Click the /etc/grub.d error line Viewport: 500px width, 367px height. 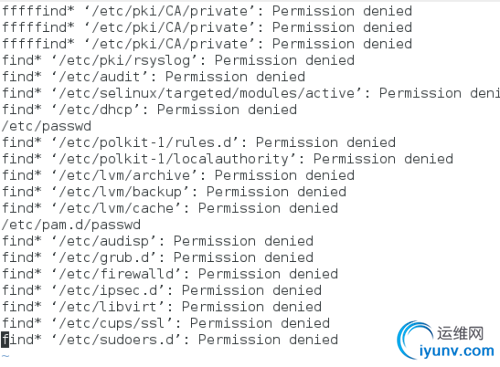[158, 257]
